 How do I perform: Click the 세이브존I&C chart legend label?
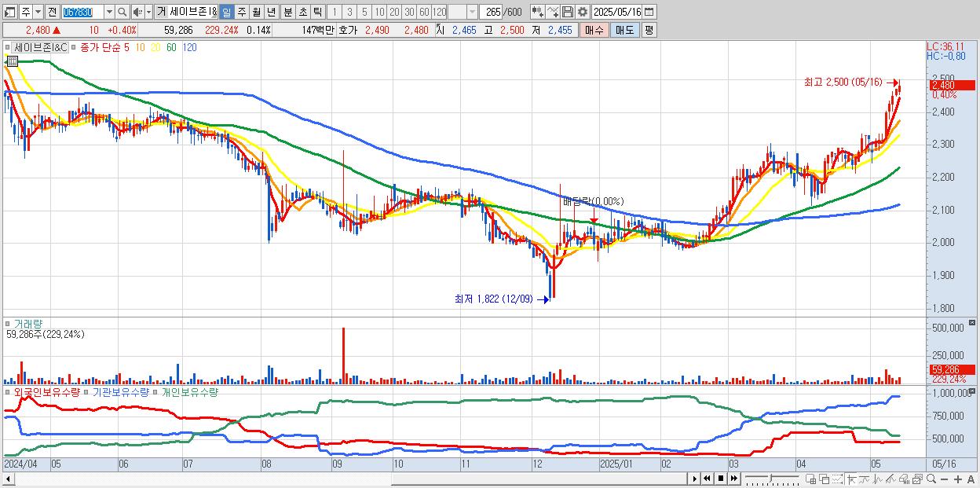click(41, 47)
